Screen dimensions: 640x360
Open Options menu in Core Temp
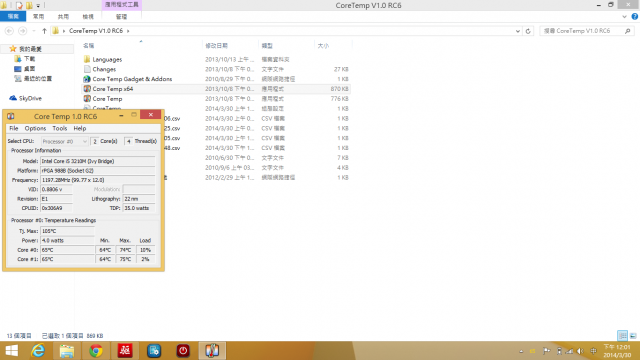click(x=35, y=128)
